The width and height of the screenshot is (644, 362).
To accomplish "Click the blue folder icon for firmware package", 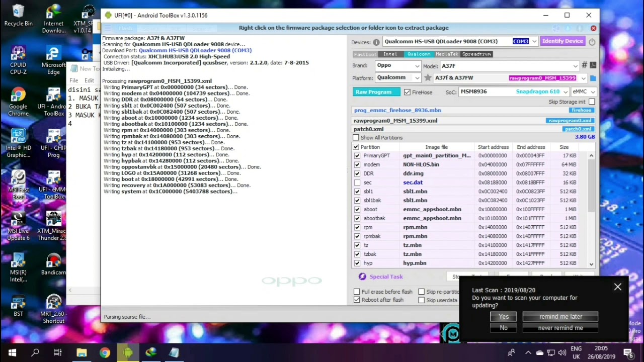I will (593, 78).
